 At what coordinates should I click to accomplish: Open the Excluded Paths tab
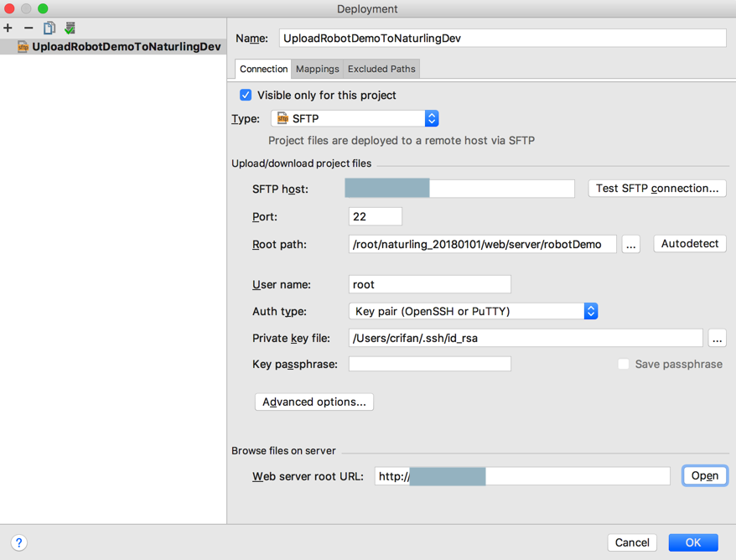381,69
